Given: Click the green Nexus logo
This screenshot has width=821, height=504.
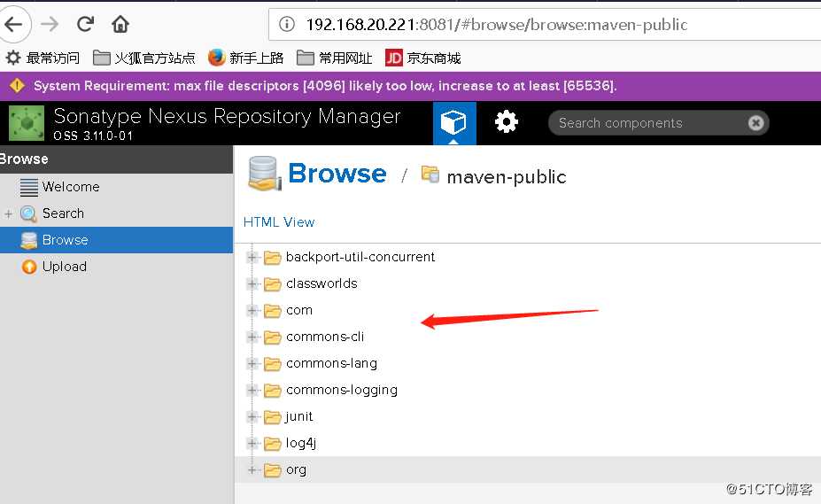Looking at the screenshot, I should tap(27, 123).
